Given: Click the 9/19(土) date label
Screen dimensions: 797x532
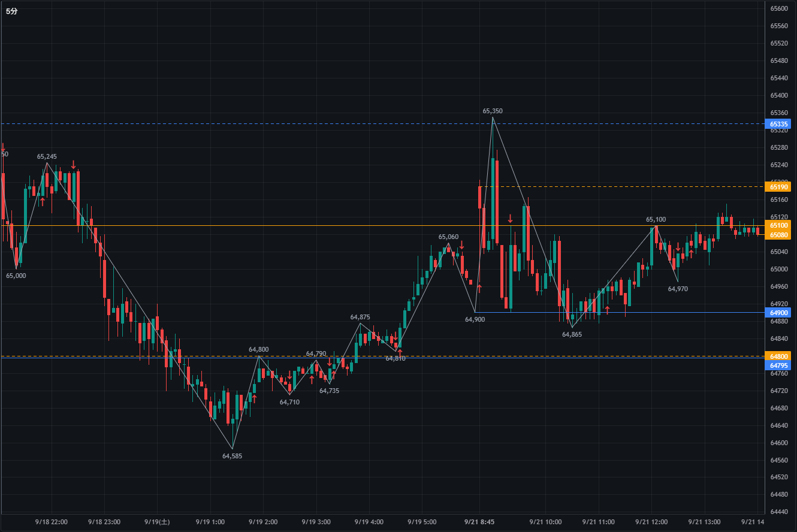Looking at the screenshot, I should [157, 522].
